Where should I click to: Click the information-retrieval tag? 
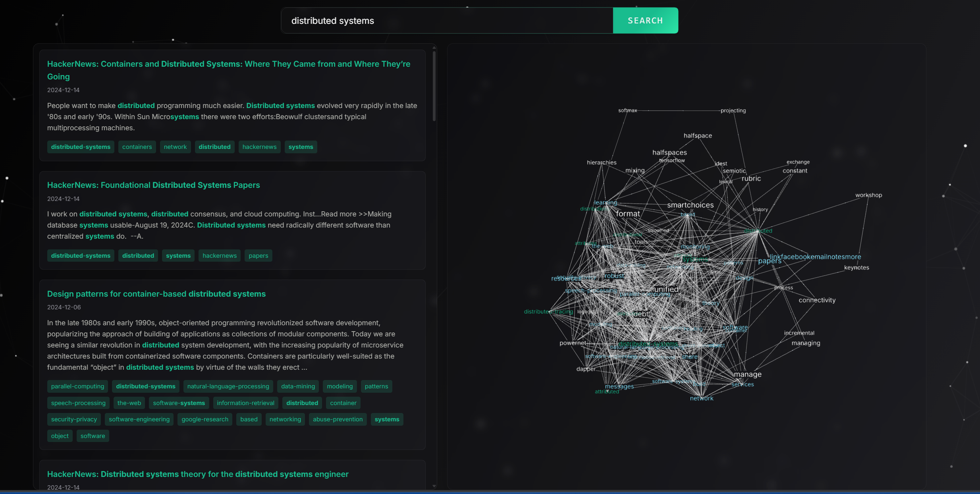click(x=245, y=403)
